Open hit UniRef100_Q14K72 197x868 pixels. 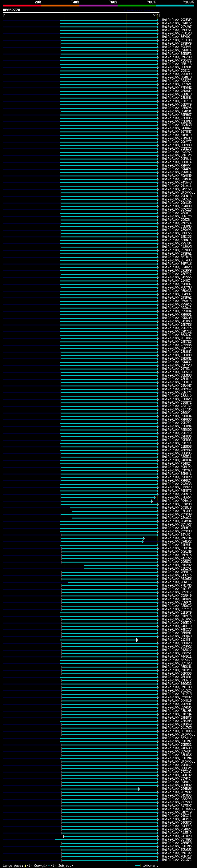[176, 23]
